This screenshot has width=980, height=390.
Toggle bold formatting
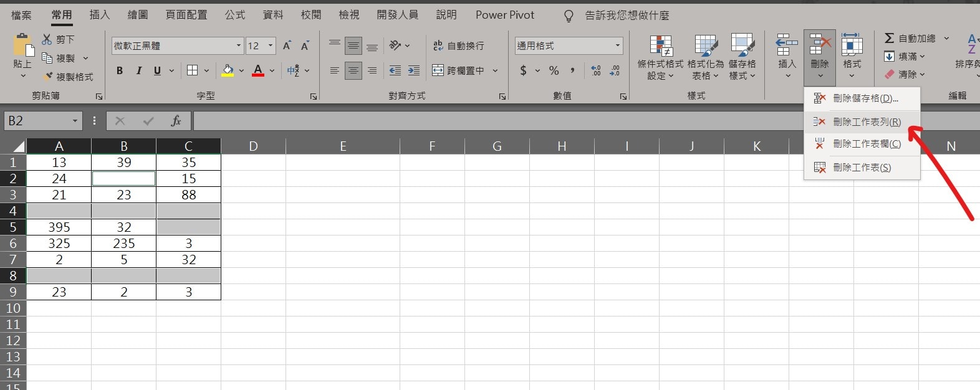point(120,70)
